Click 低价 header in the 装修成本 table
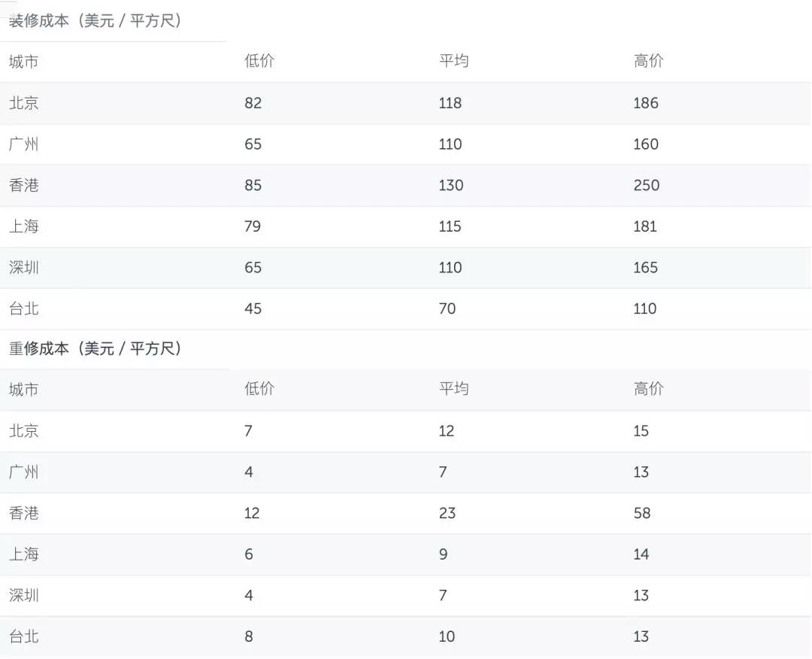812x659 pixels. coord(259,62)
